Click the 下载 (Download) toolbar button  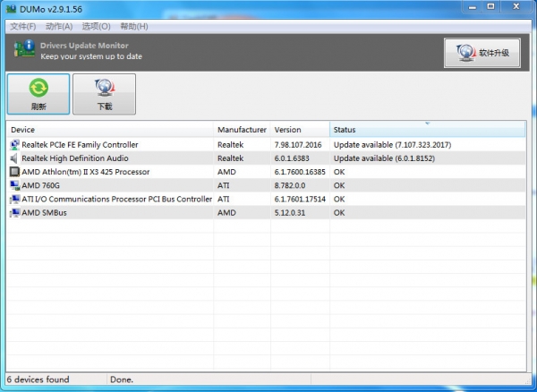click(105, 94)
